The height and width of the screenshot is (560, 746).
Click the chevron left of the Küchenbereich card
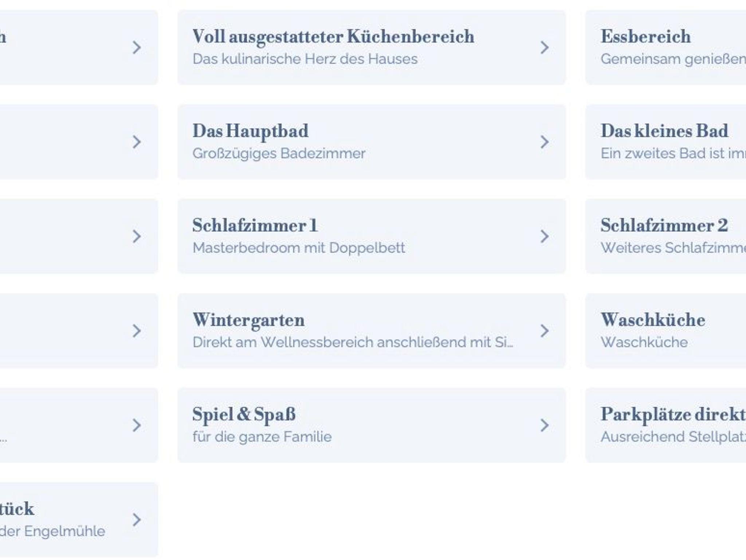(137, 47)
